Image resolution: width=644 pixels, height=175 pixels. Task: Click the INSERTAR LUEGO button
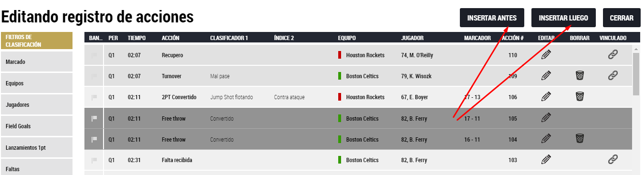pyautogui.click(x=563, y=18)
